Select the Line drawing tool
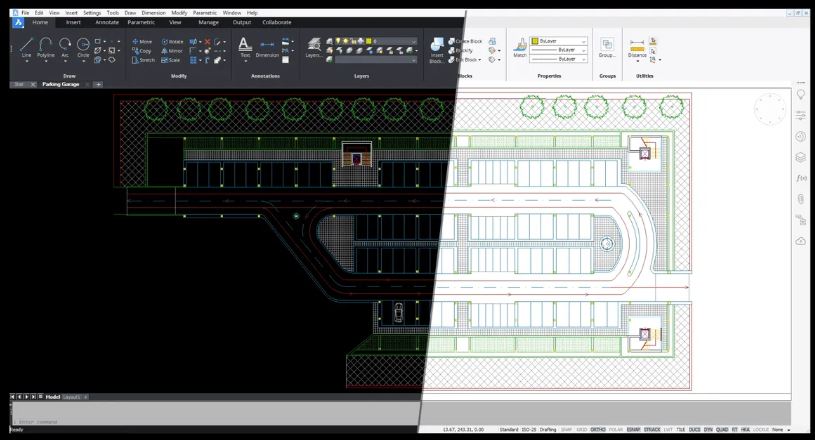Viewport: 815px width, 440px height. click(26, 47)
